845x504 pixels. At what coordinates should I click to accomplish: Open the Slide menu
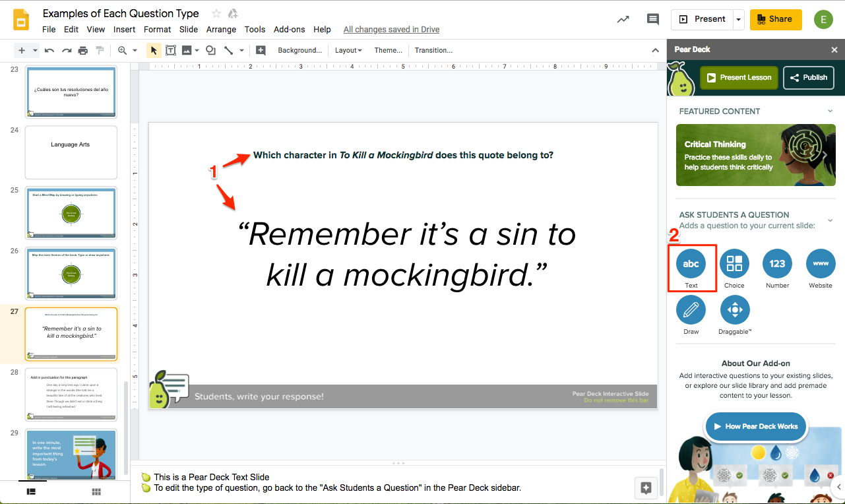tap(189, 29)
